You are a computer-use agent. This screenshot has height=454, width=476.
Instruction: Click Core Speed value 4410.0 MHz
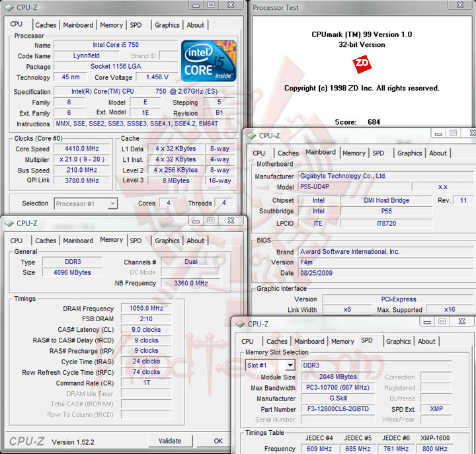pyautogui.click(x=82, y=149)
